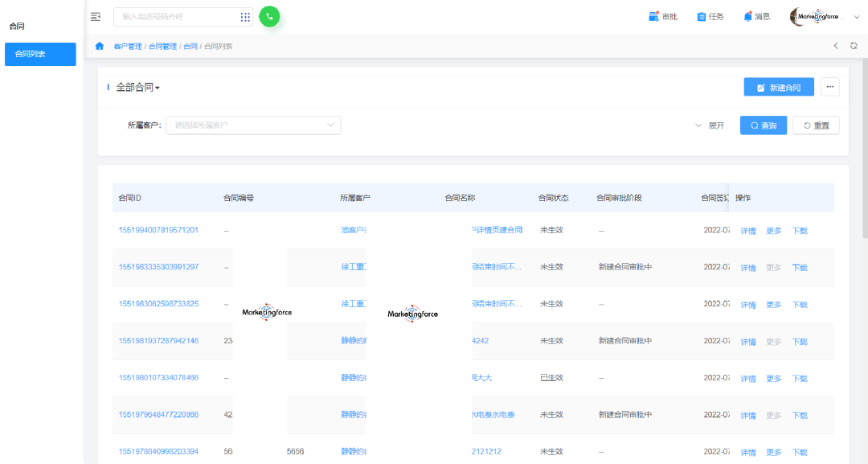Open the 所属客户 customer select box

(x=253, y=125)
